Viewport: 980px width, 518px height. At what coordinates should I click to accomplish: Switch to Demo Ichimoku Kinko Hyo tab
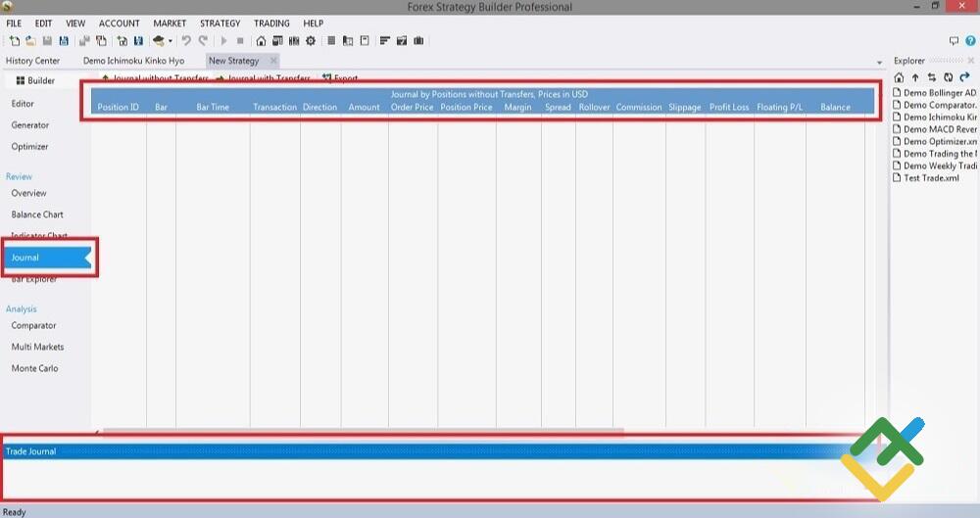(x=133, y=61)
